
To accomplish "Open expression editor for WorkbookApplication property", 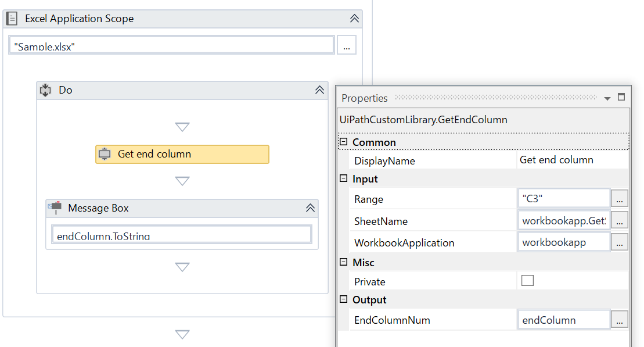I will [620, 242].
